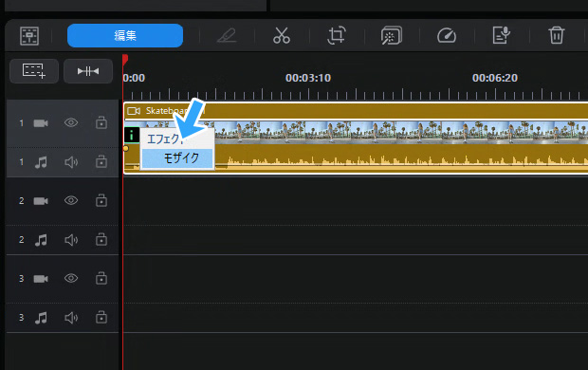Toggle visibility of video track 2
588x370 pixels.
(71, 200)
